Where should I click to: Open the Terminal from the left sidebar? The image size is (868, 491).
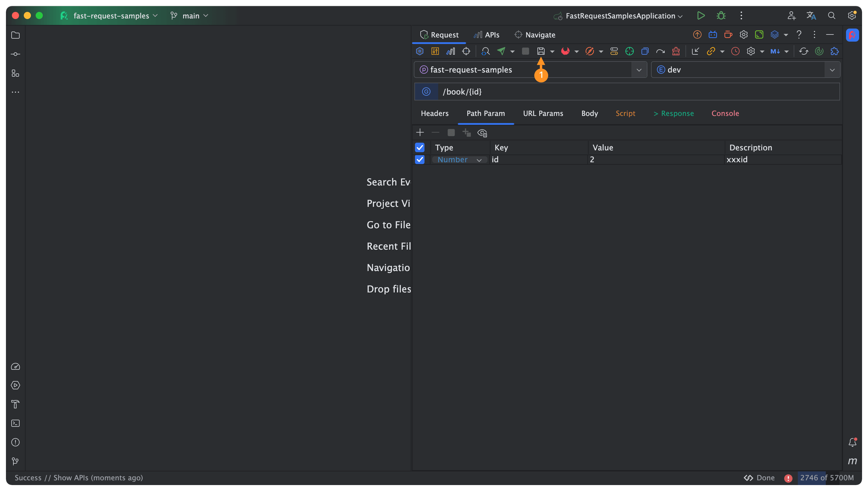[15, 423]
